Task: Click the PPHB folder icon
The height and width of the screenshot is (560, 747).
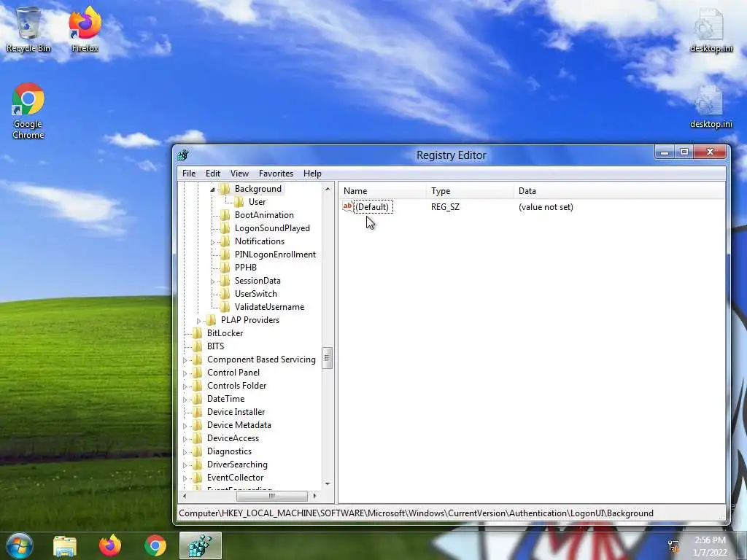Action: point(225,268)
